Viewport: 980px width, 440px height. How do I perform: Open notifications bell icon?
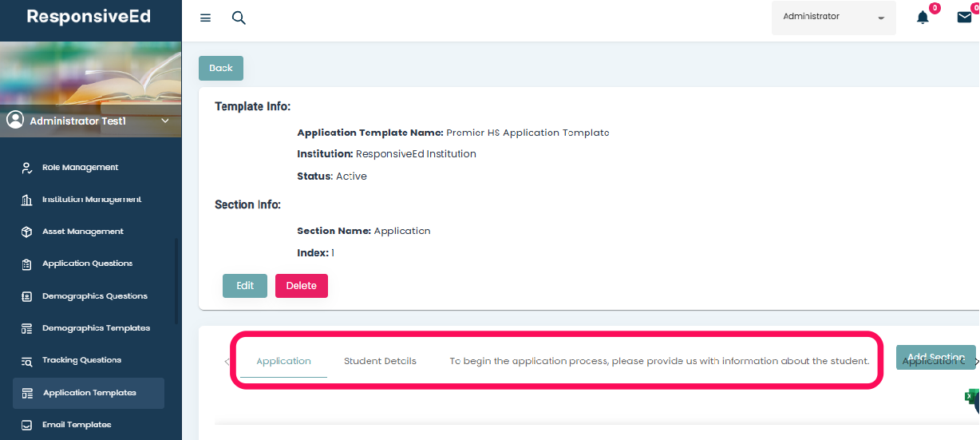tap(923, 18)
